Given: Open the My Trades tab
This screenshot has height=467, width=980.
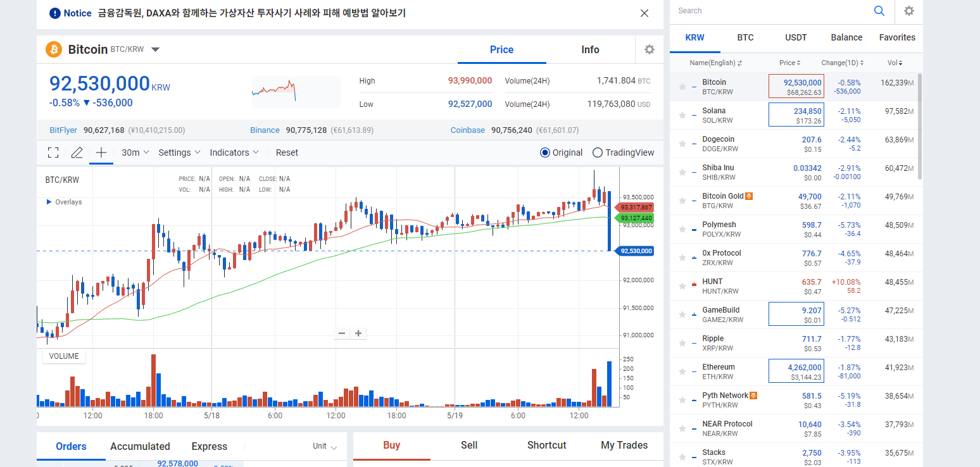Looking at the screenshot, I should click(x=624, y=445).
